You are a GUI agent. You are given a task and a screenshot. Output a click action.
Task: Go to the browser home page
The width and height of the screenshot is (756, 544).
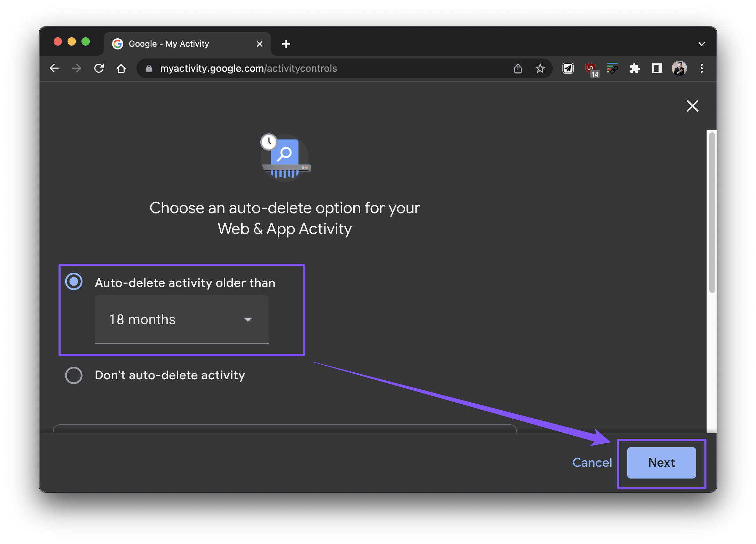121,68
